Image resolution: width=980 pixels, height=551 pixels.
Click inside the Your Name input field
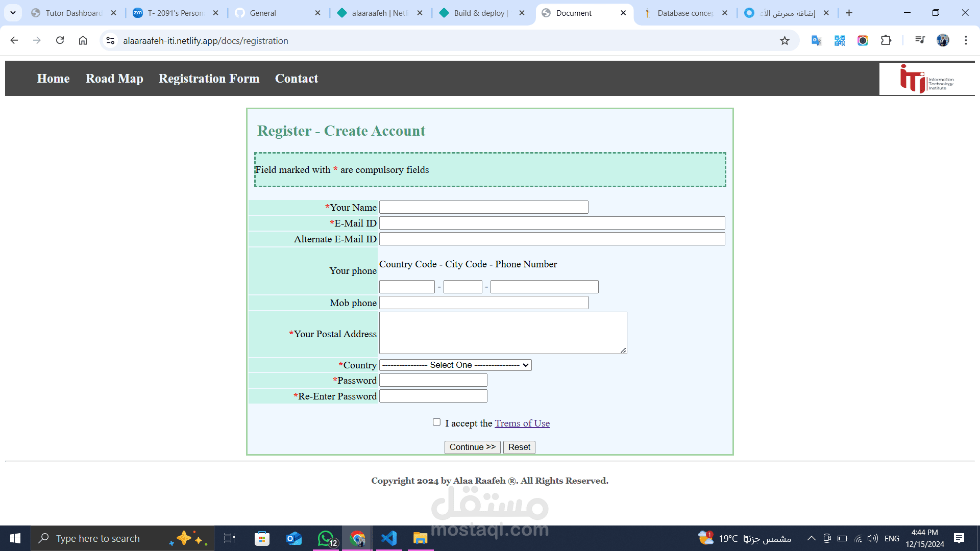coord(483,207)
